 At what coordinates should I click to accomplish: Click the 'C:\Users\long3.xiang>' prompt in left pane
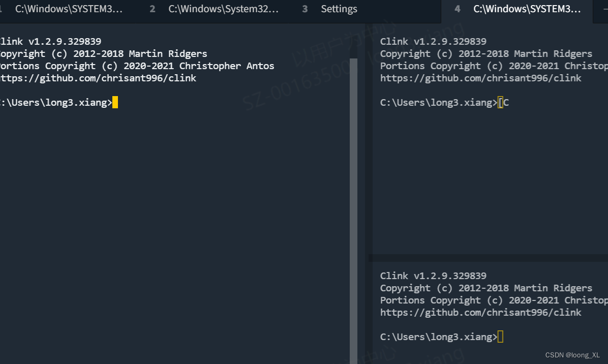click(x=56, y=102)
